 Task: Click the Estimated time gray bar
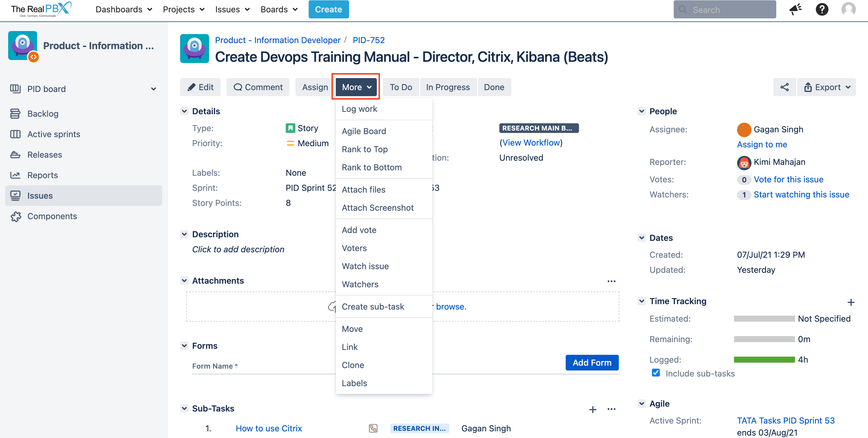[x=764, y=319]
